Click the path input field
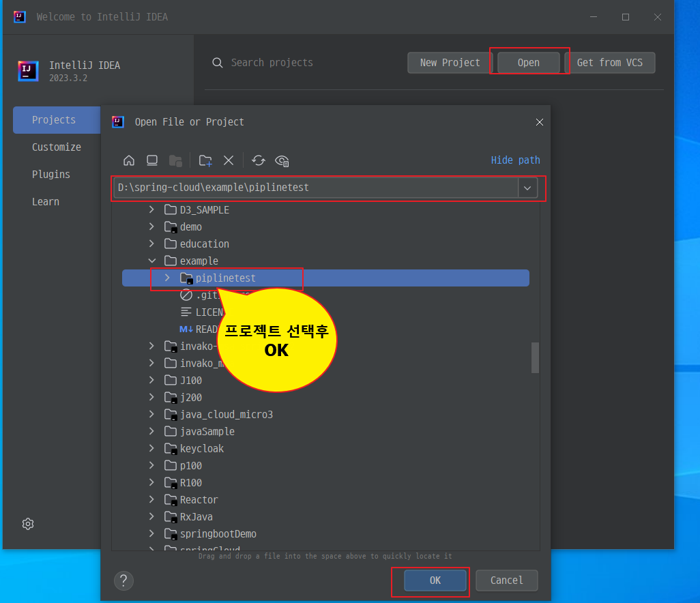 pyautogui.click(x=316, y=188)
